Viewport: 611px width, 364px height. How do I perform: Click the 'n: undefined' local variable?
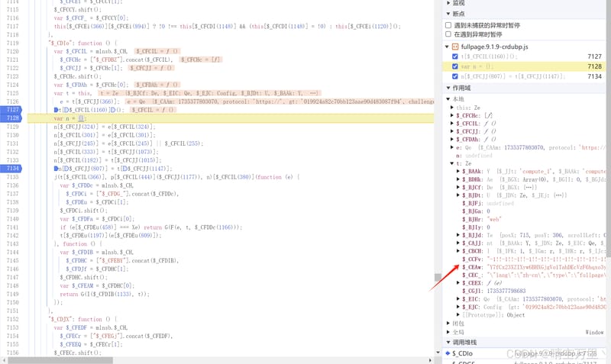474,156
